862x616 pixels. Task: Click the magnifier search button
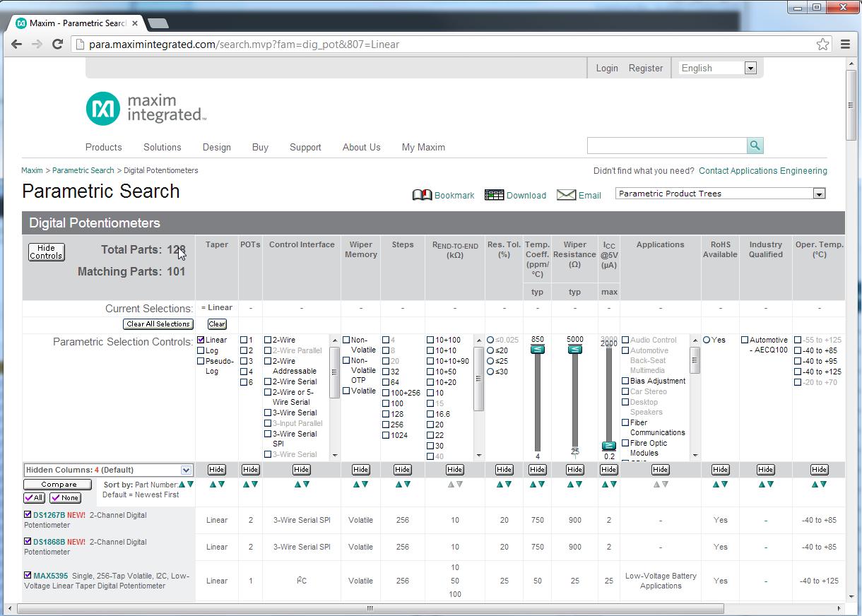[x=755, y=146]
